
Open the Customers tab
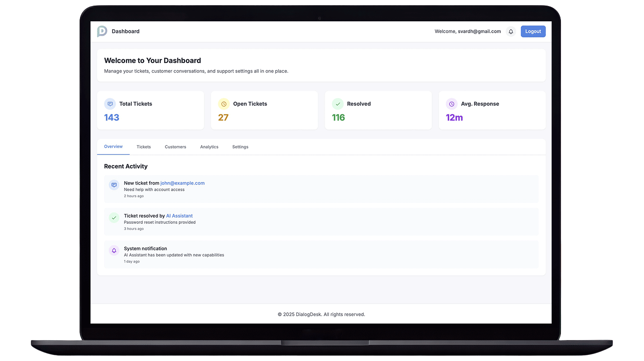coord(175,147)
